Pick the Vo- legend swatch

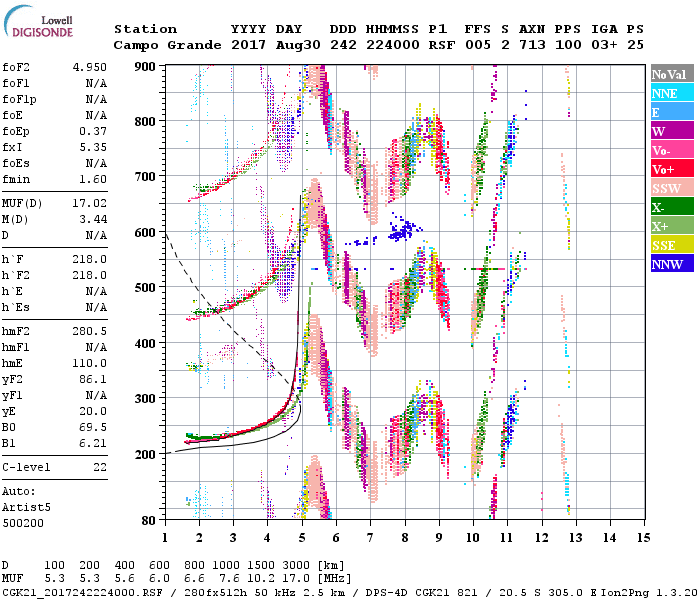point(670,151)
